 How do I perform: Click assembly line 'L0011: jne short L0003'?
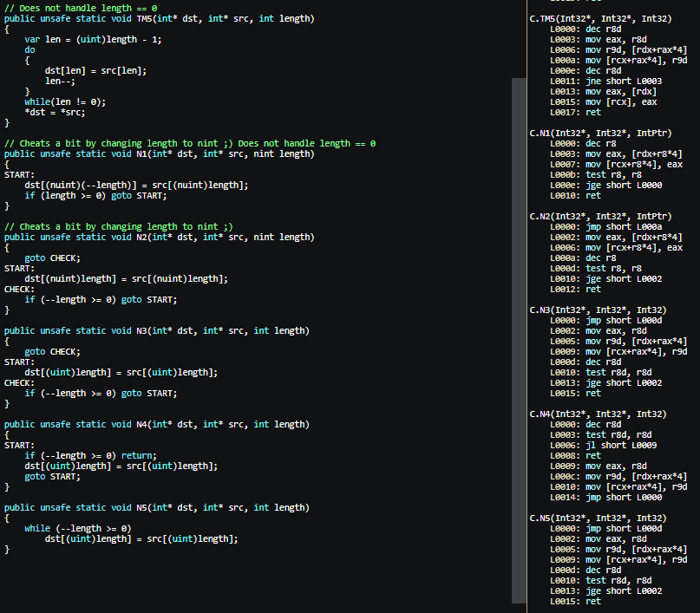click(605, 82)
